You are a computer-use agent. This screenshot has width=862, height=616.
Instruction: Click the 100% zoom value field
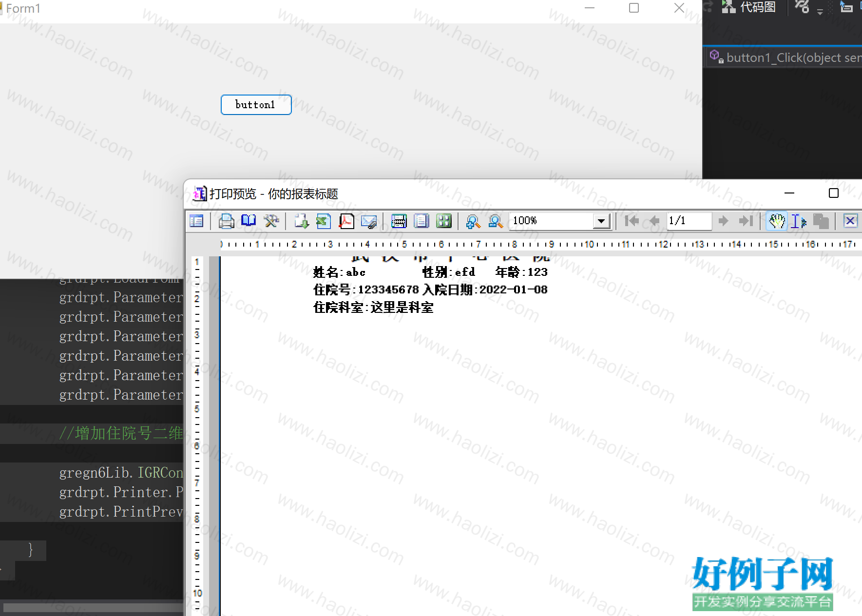551,221
